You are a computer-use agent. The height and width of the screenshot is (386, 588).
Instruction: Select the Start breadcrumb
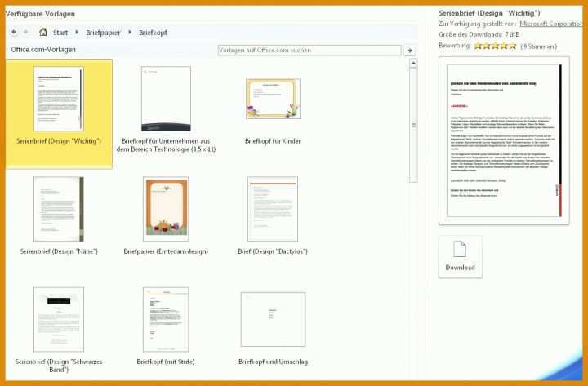coord(60,33)
